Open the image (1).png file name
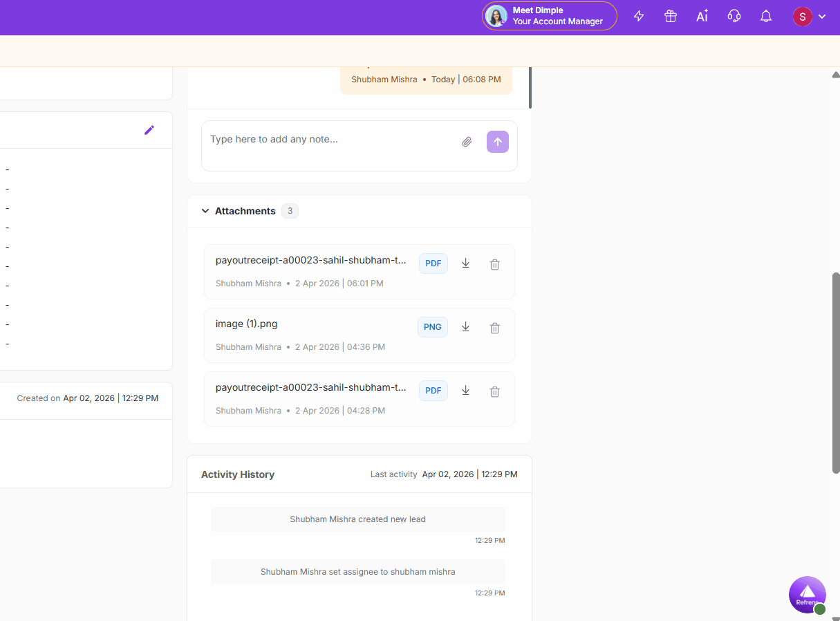 247,324
